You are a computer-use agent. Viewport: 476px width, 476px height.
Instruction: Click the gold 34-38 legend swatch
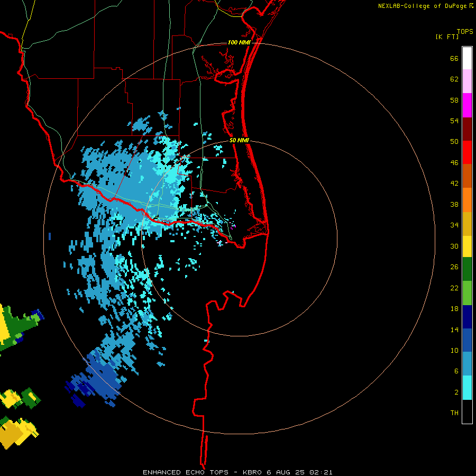click(x=467, y=224)
